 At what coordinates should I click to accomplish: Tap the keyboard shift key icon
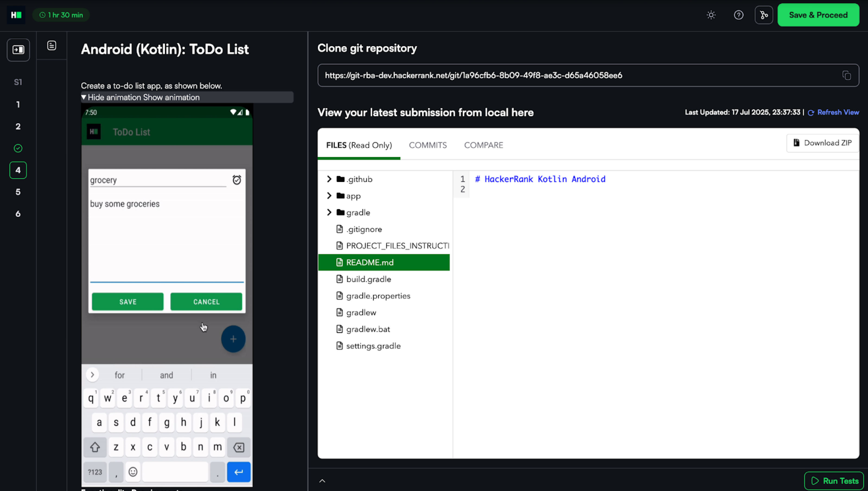[95, 447]
